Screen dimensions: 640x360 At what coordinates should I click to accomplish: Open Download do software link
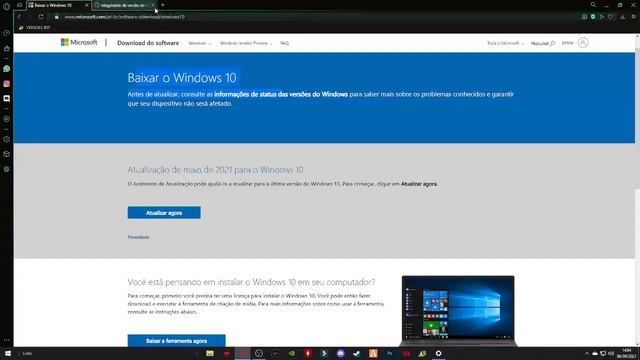148,43
